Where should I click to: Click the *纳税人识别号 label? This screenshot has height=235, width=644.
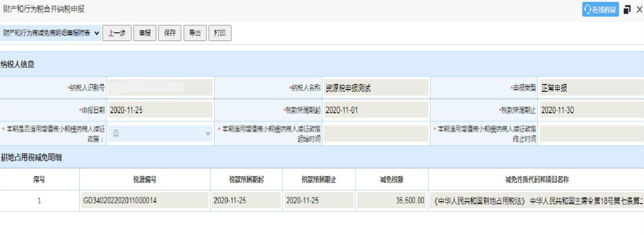tap(86, 88)
